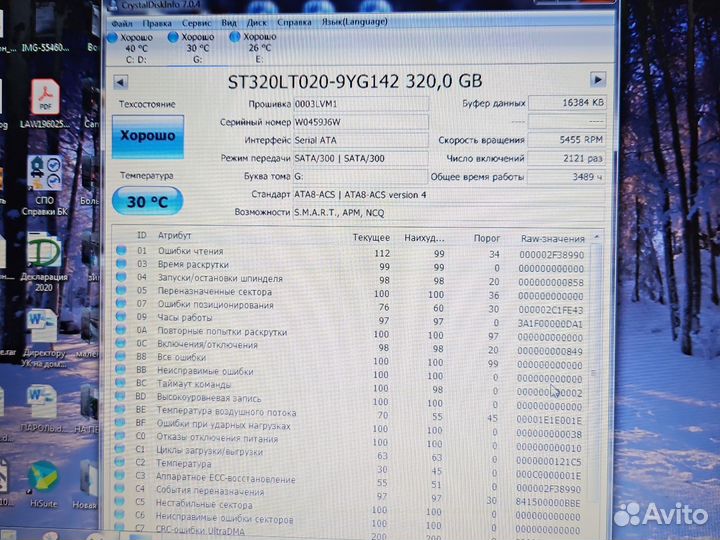Click status icon of Ошибки чтения row
The height and width of the screenshot is (540, 720).
[121, 250]
